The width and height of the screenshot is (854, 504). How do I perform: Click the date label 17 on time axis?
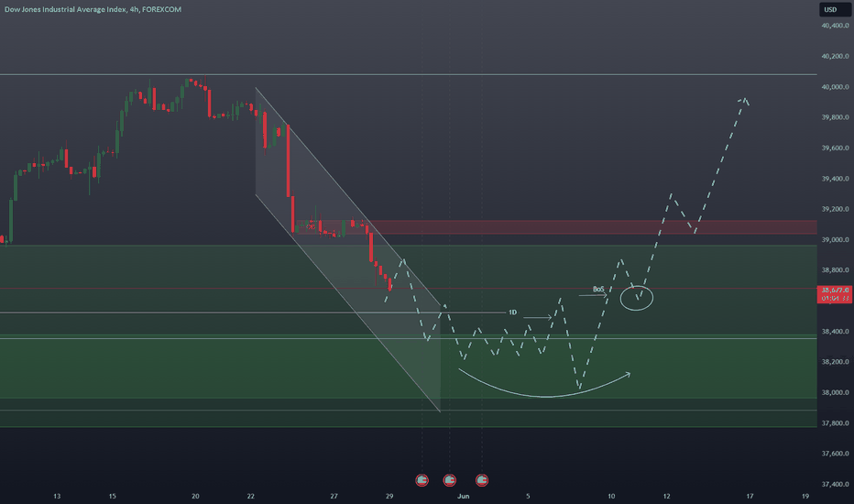750,497
